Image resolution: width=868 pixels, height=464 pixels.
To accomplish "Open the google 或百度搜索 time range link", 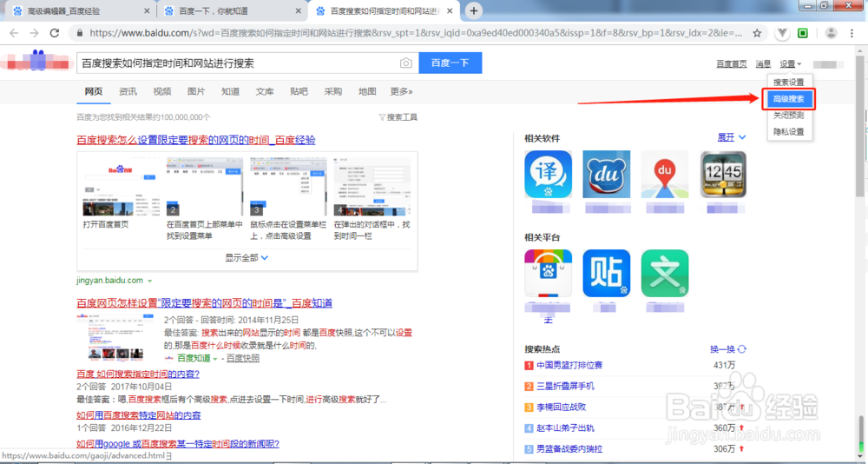I will [x=178, y=444].
